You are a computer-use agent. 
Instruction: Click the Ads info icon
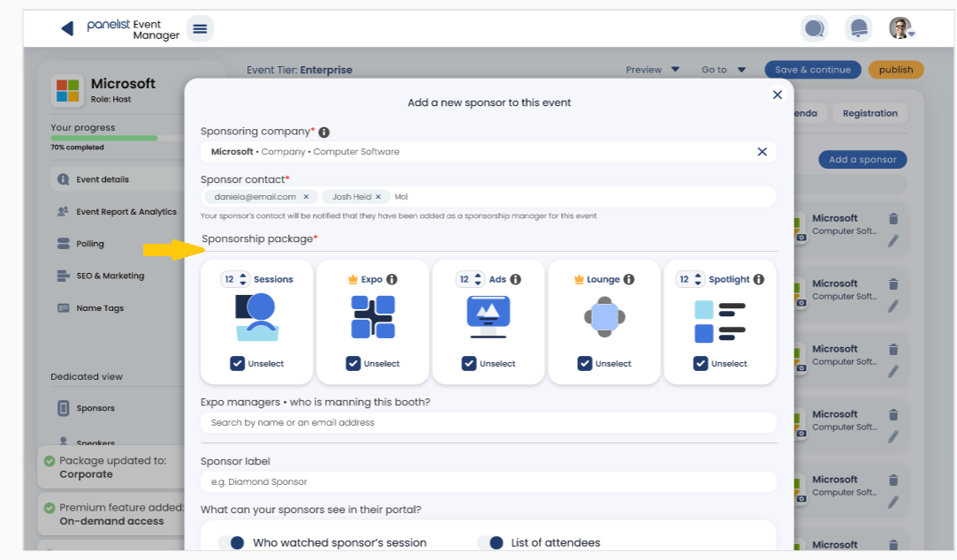516,279
